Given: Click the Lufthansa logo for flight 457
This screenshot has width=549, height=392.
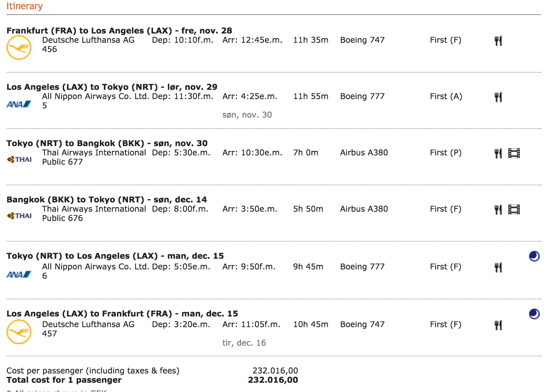Looking at the screenshot, I should [19, 332].
